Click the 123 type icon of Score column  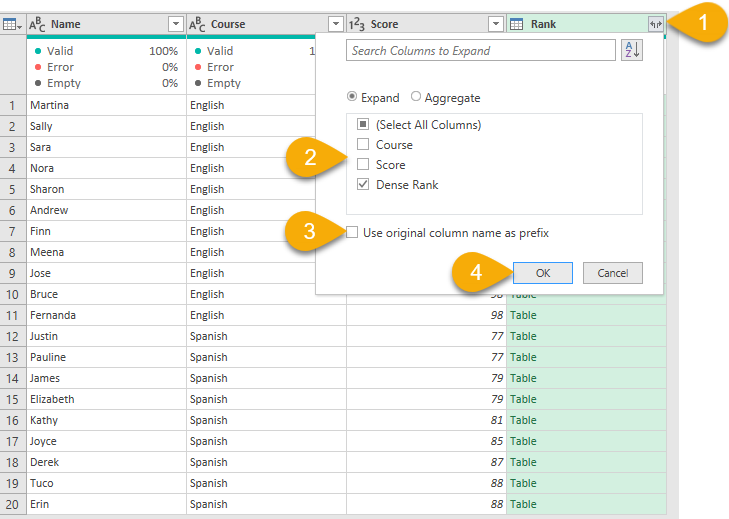(x=357, y=24)
